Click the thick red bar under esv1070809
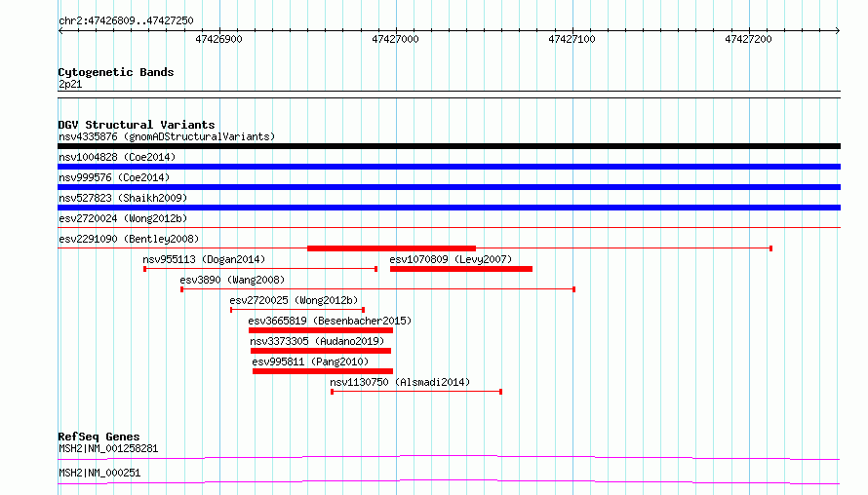This screenshot has width=868, height=495. (x=461, y=269)
